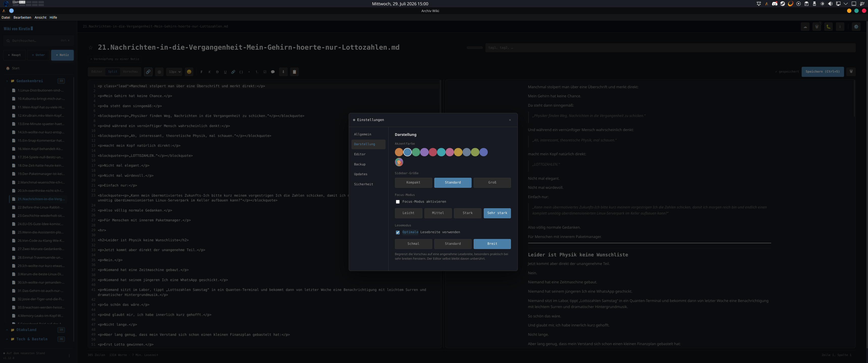This screenshot has width=868, height=363.
Task: Open Discord from the system tray
Action: [x=775, y=4]
